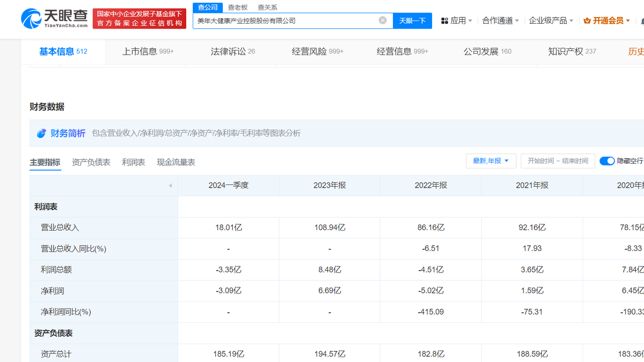The image size is (644, 362).
Task: Click the 营业总收入 row label
Action: click(x=60, y=227)
